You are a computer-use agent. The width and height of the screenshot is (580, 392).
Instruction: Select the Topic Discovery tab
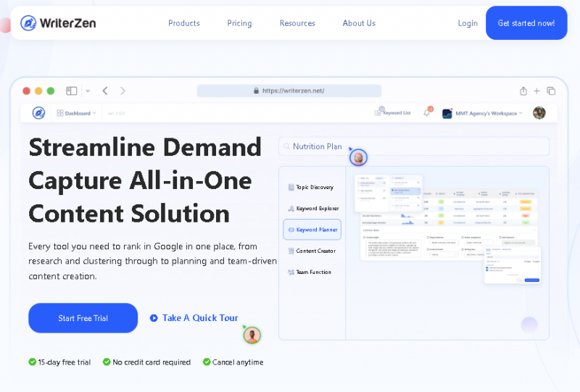(x=311, y=187)
